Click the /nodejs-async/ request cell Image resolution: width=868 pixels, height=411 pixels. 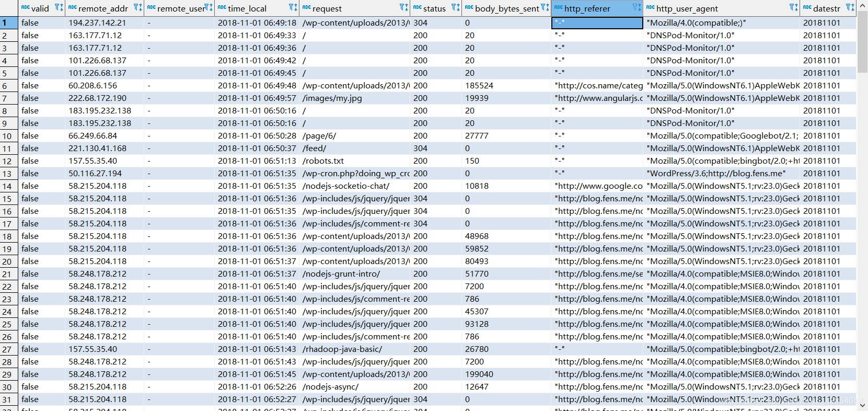coord(355,387)
